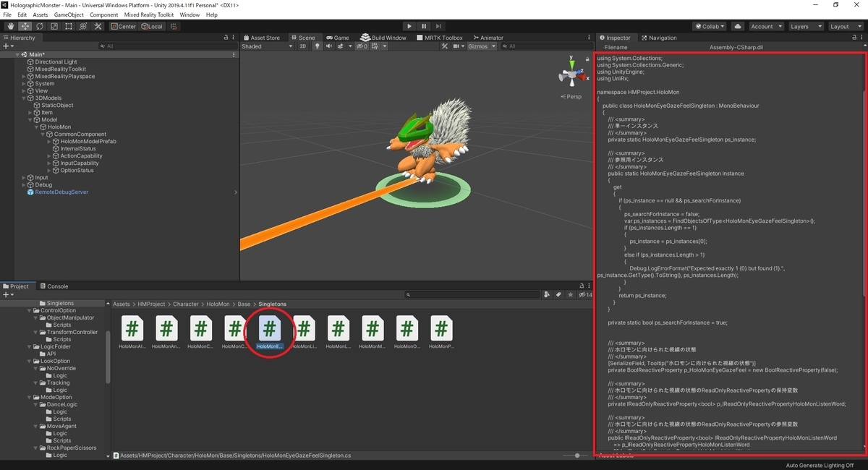Viewport: 868px width, 470px height.
Task: Open Layers dropdown
Action: click(x=806, y=26)
